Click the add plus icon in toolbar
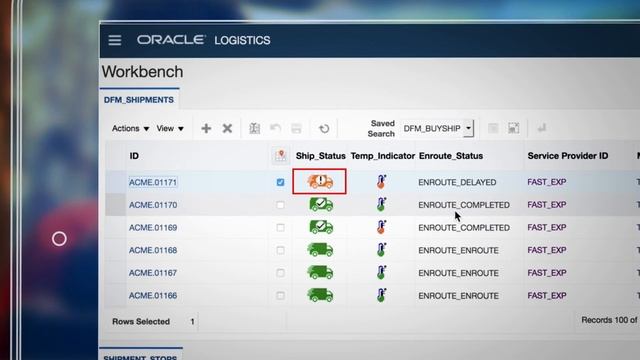640x360 pixels. coord(206,129)
